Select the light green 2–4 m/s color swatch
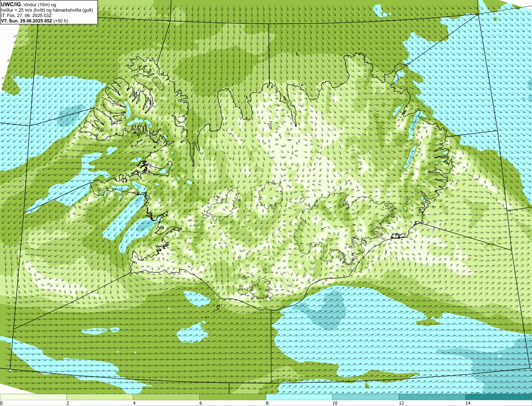 tap(100, 397)
